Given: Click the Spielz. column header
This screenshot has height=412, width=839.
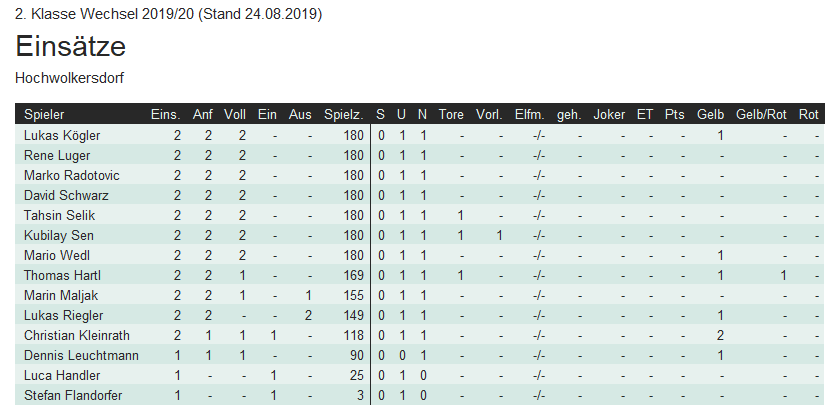Looking at the screenshot, I should pyautogui.click(x=344, y=115).
